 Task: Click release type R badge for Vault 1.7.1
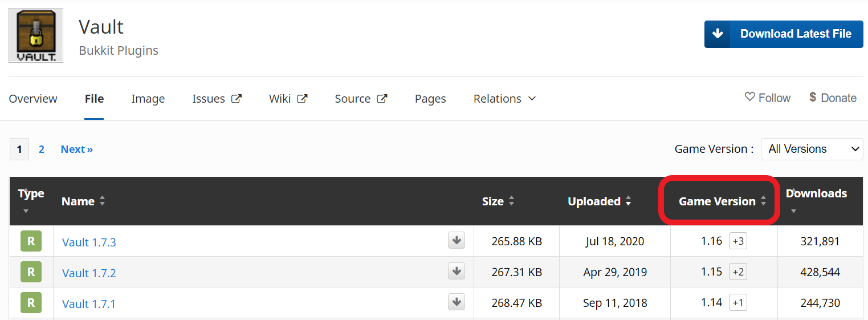(31, 303)
